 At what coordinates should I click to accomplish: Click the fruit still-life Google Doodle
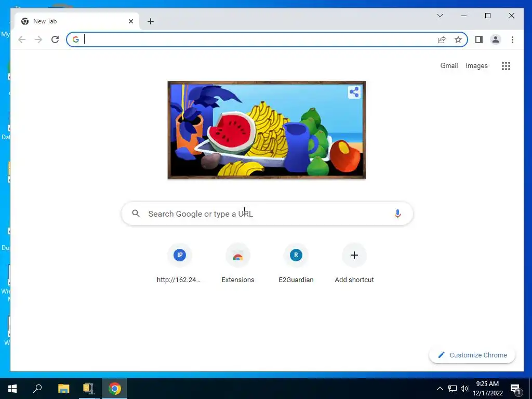[x=267, y=130]
